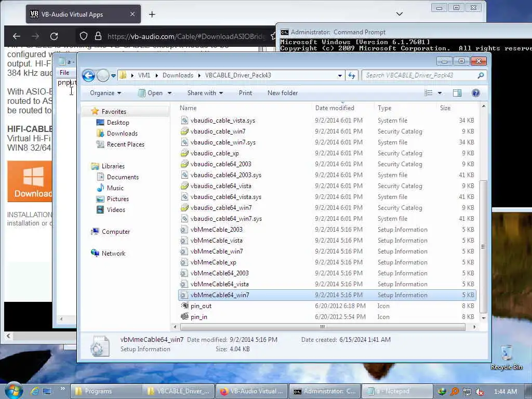532x399 pixels.
Task: Select Computer in the navigation pane
Action: 116,231
